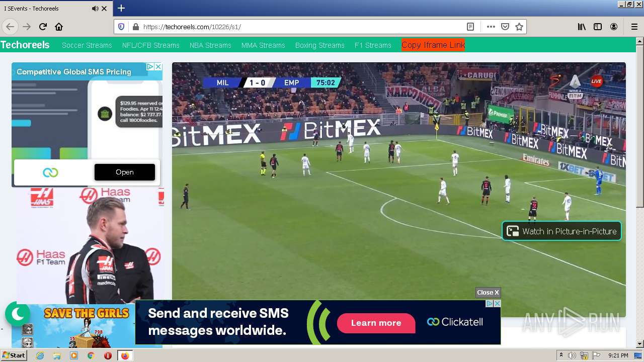Close the Techoreels tab
Image resolution: width=644 pixels, height=362 pixels.
[104, 9]
